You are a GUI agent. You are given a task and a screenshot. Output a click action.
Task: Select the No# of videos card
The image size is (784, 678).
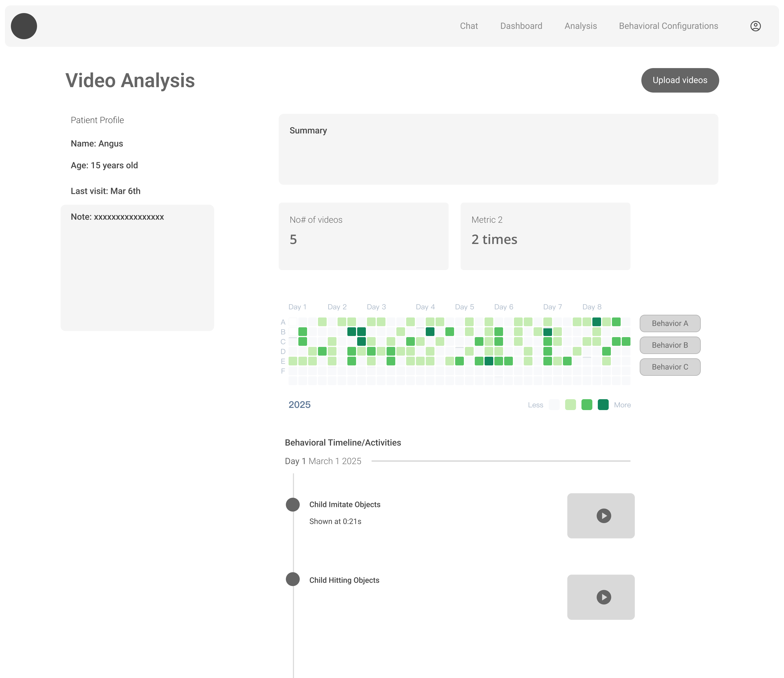363,236
